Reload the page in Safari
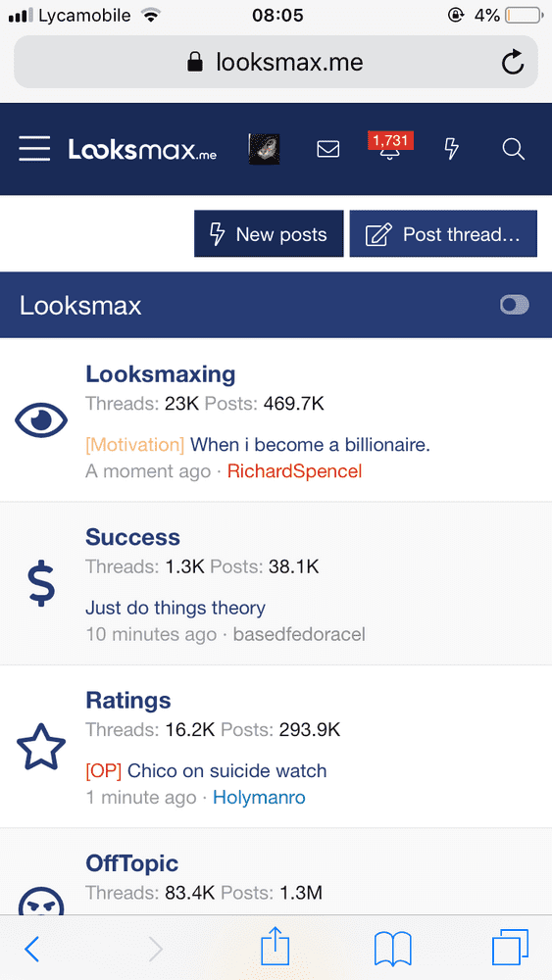Viewport: 552px width, 980px height. (513, 62)
